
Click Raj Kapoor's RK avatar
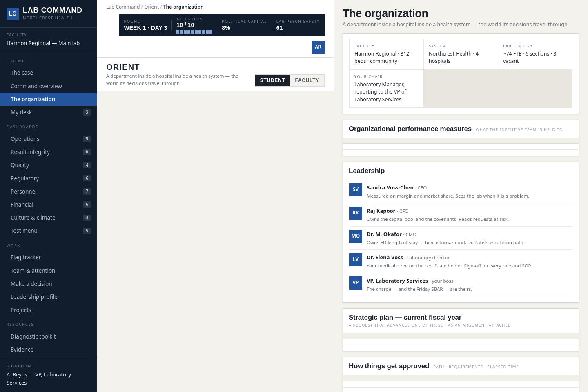356,213
